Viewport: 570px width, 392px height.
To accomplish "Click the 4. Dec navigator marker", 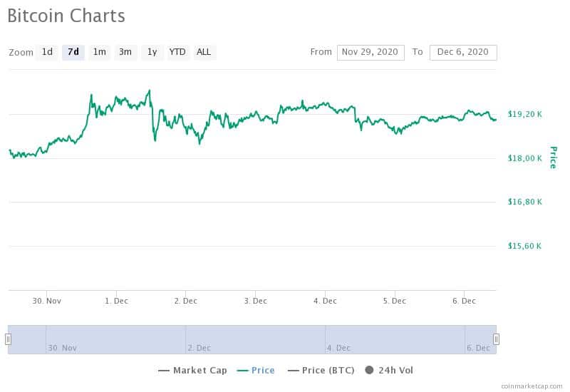I will pyautogui.click(x=338, y=348).
